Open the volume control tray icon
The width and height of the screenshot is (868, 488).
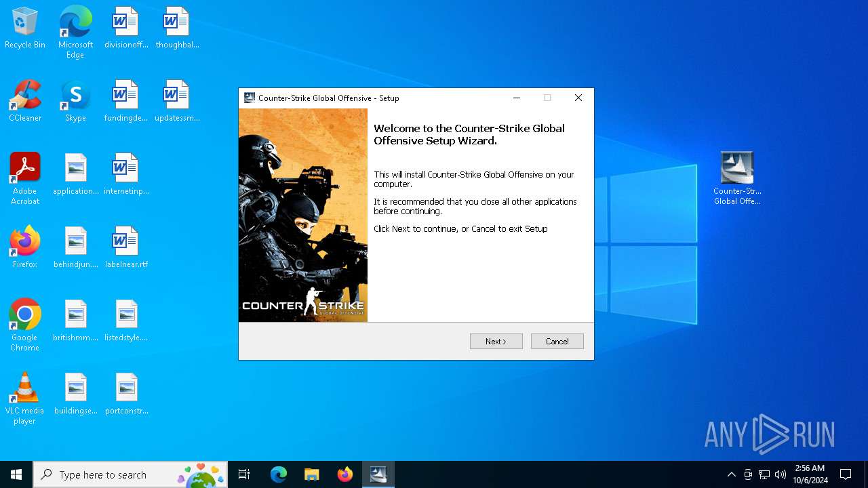click(x=781, y=474)
